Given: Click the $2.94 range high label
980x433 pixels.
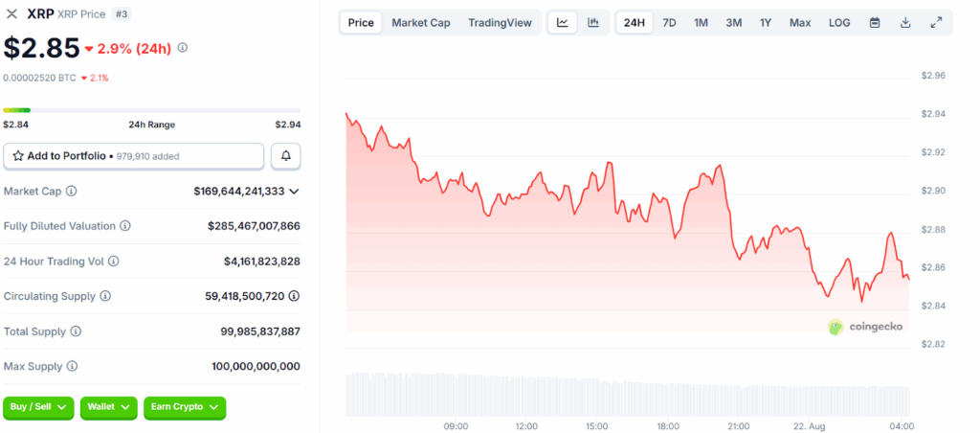Looking at the screenshot, I should point(288,125).
